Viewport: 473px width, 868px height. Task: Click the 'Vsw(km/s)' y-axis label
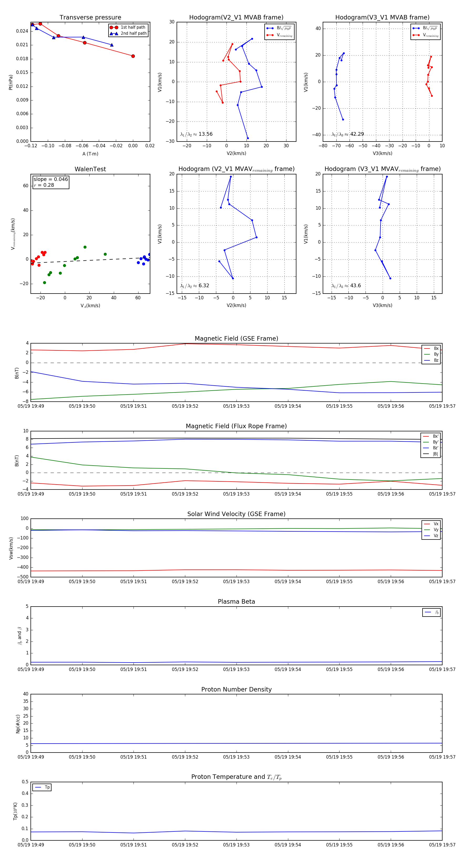pyautogui.click(x=11, y=548)
